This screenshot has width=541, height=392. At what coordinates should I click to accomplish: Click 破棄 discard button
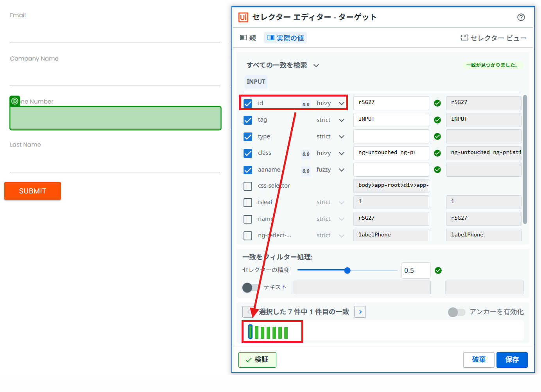[479, 360]
